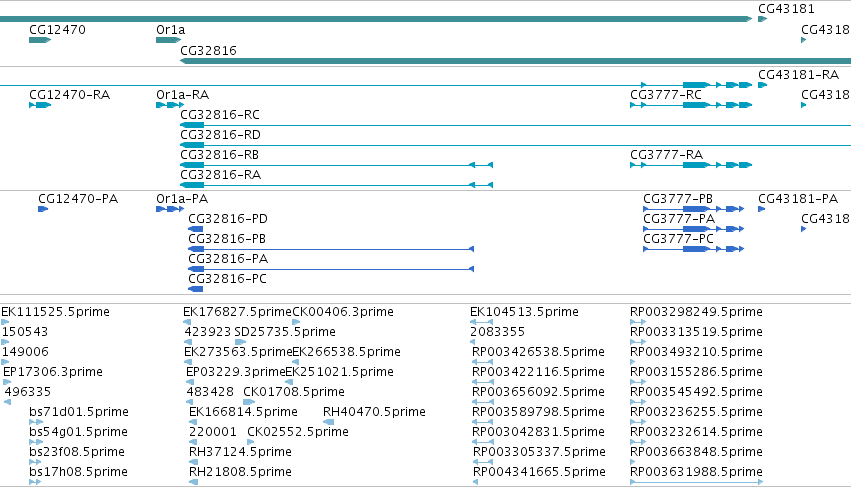
Task: Click EST CK00406.3prime
Action: (343, 312)
